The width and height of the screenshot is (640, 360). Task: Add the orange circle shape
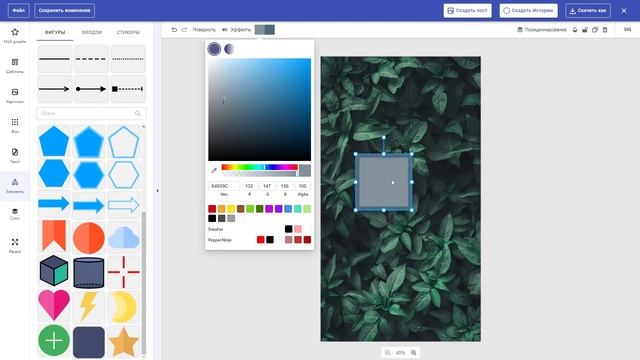(89, 238)
